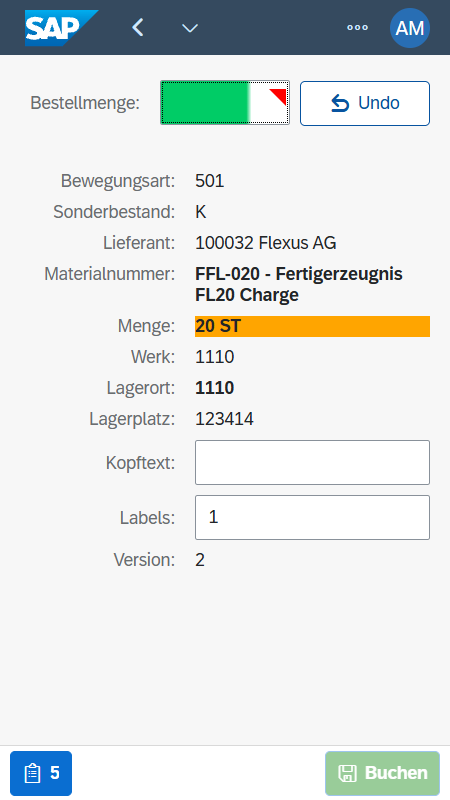This screenshot has height=800, width=450.
Task: Expand the header navigation dropdown chevron
Action: coord(190,28)
